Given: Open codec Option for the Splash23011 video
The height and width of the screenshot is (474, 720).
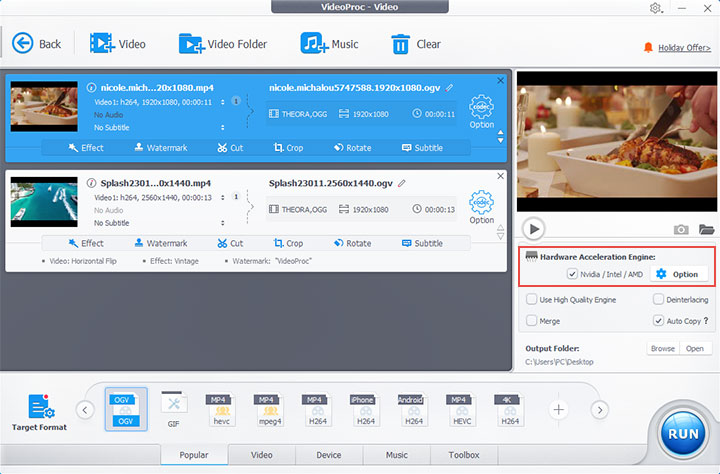Looking at the screenshot, I should [481, 207].
